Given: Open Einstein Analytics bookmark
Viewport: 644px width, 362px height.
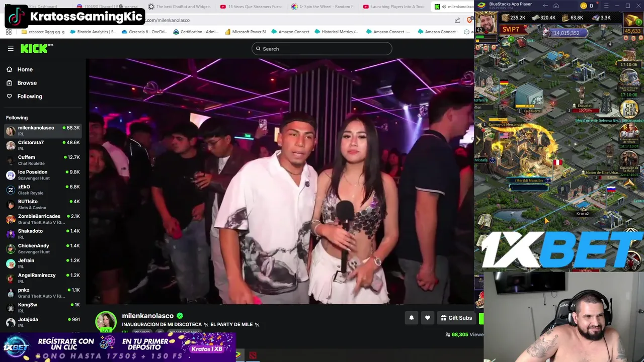Looking at the screenshot, I should (93, 32).
